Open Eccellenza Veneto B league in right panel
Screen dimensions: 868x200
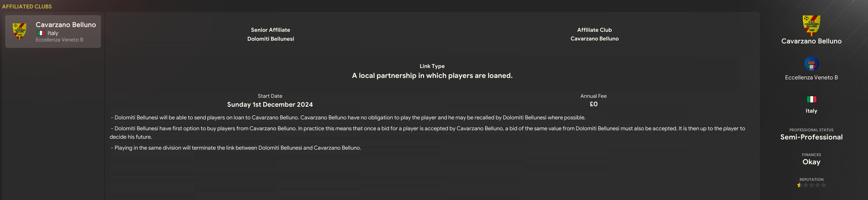pos(811,78)
